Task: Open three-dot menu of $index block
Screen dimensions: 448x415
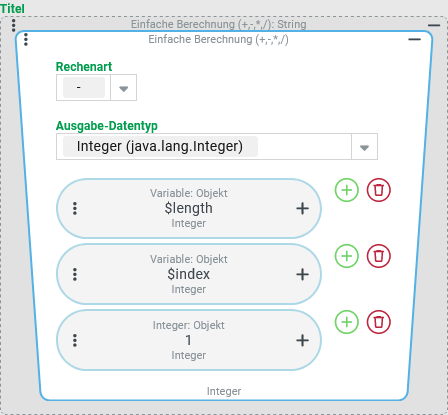Action: 75,274
